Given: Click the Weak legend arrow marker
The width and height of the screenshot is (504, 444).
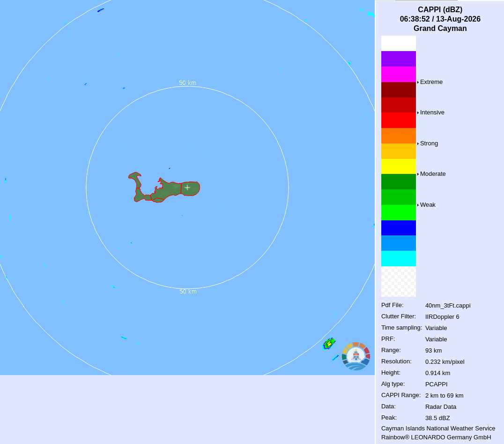Looking at the screenshot, I should click(418, 205).
